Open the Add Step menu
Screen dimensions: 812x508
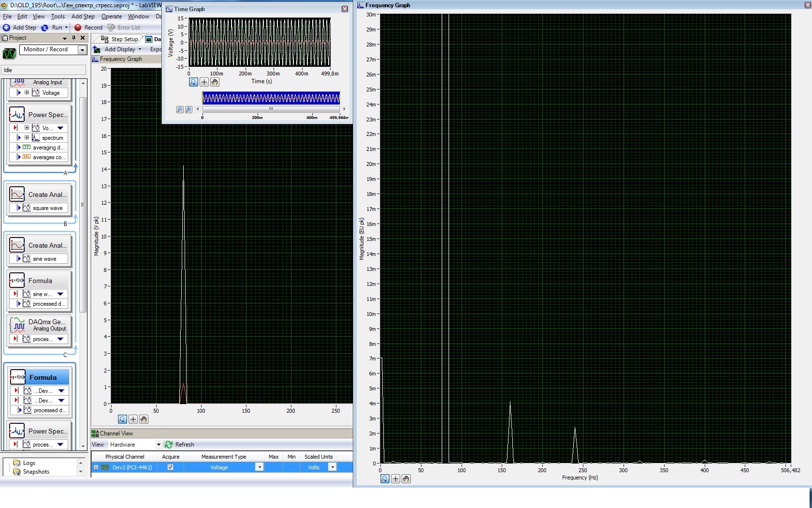pos(83,16)
